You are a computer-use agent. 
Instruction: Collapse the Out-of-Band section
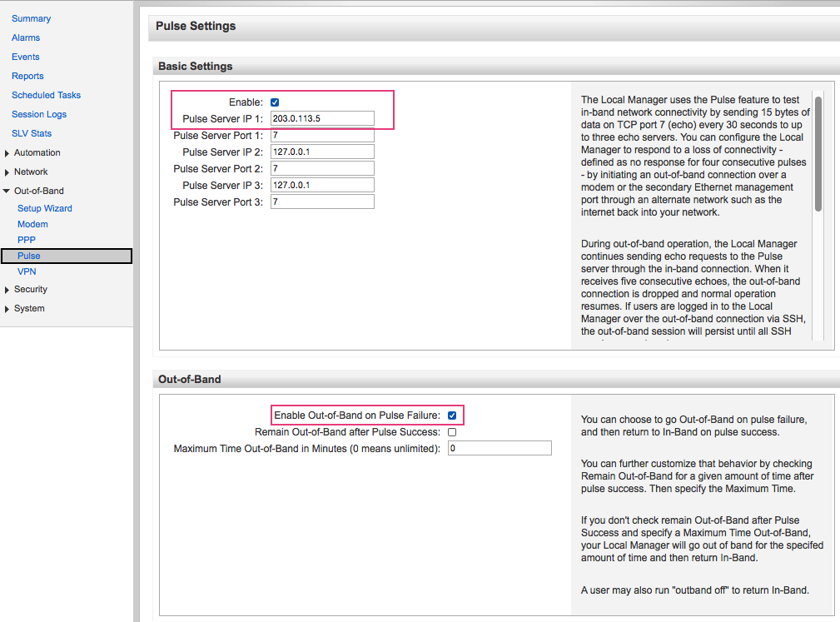pyautogui.click(x=7, y=192)
